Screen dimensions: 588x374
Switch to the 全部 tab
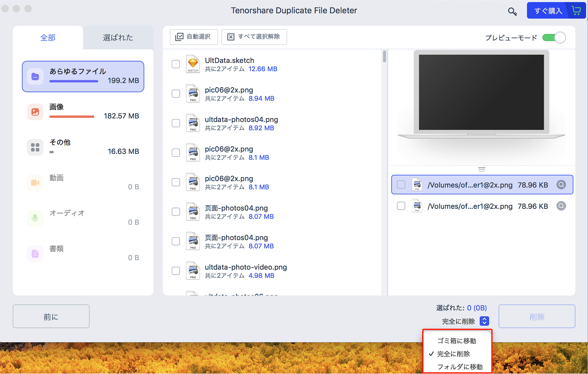(x=48, y=38)
